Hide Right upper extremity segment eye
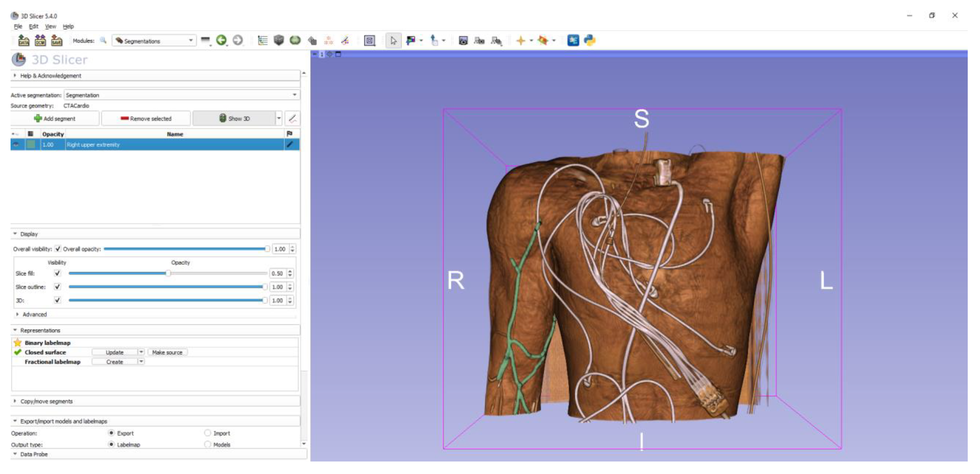The width and height of the screenshot is (980, 474). coord(16,145)
